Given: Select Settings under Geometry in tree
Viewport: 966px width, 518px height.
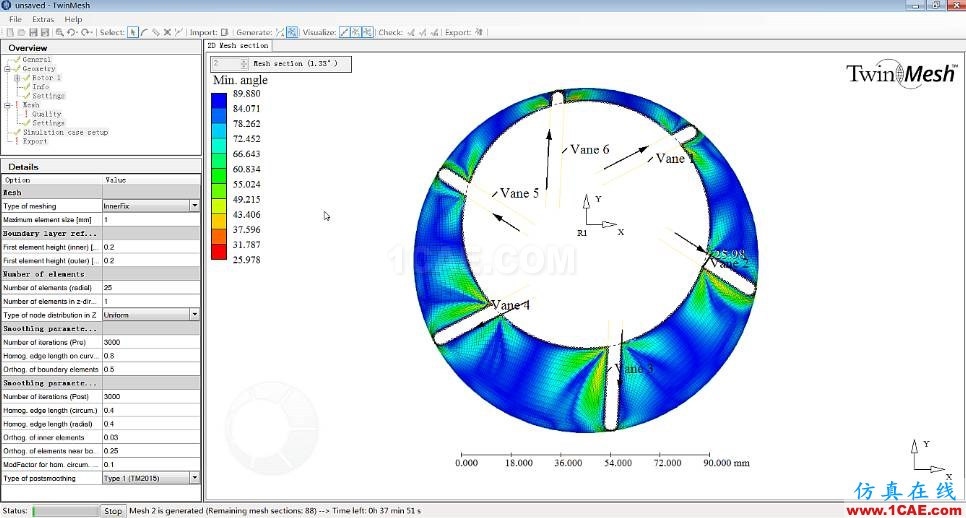Looking at the screenshot, I should coord(48,96).
